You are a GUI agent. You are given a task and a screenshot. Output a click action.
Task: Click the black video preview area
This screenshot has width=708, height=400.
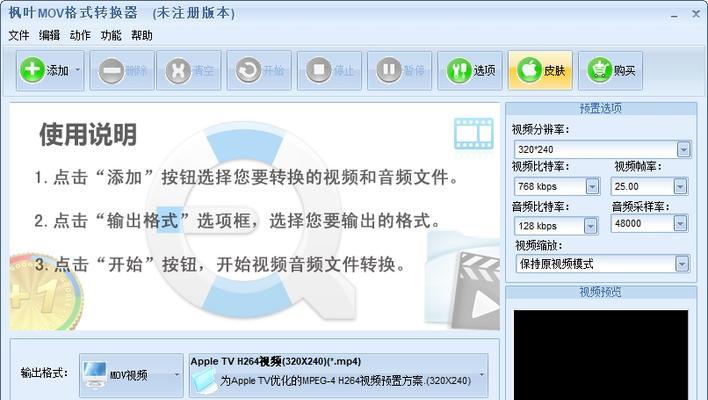coord(601,354)
